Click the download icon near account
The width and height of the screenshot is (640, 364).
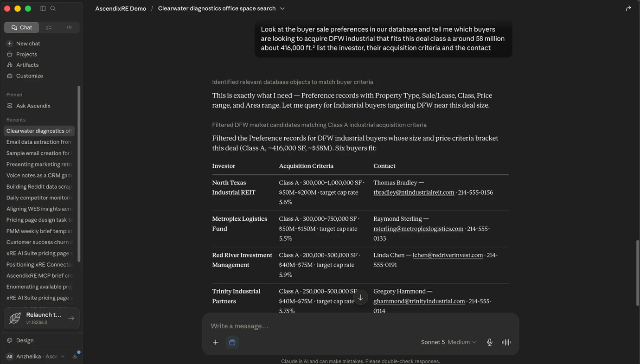click(x=75, y=356)
